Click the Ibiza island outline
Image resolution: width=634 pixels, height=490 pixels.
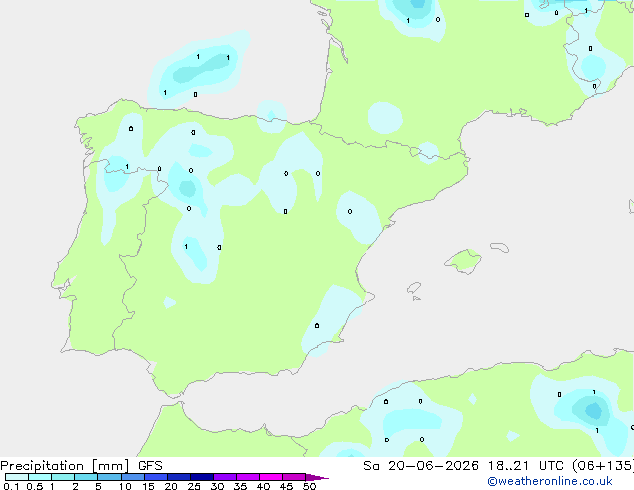point(414,288)
